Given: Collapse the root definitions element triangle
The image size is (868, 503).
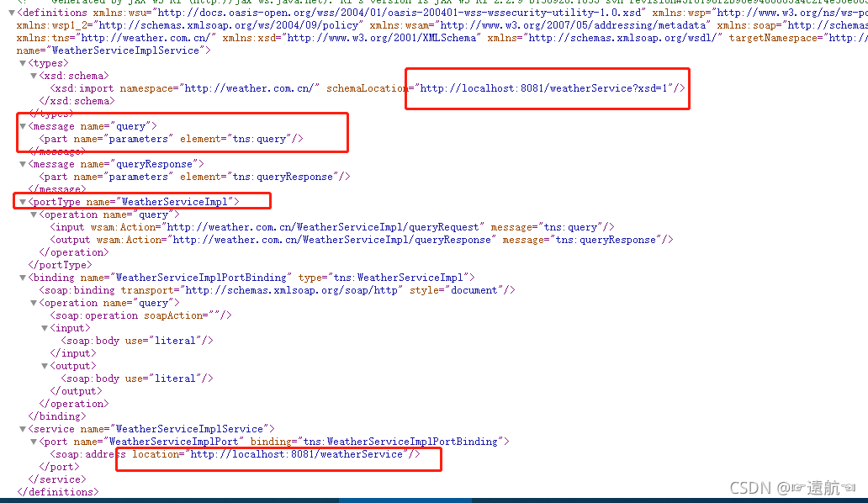Looking at the screenshot, I should 12,13.
